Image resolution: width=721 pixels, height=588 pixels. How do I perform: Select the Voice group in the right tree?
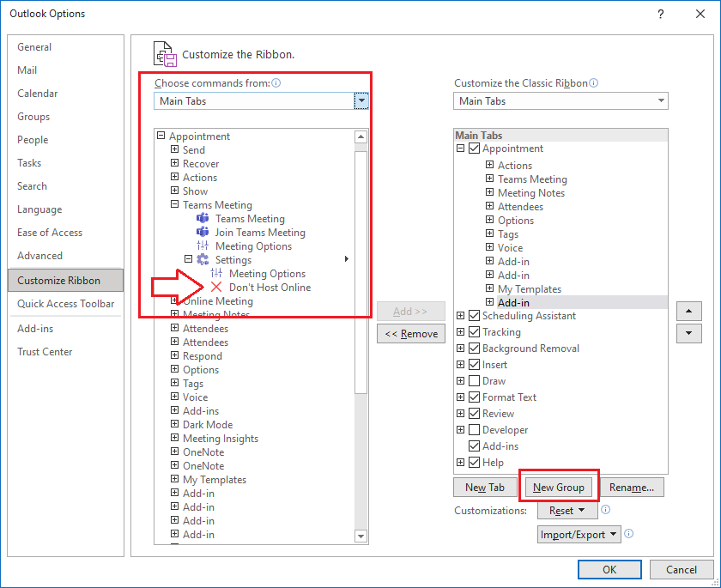tap(511, 247)
